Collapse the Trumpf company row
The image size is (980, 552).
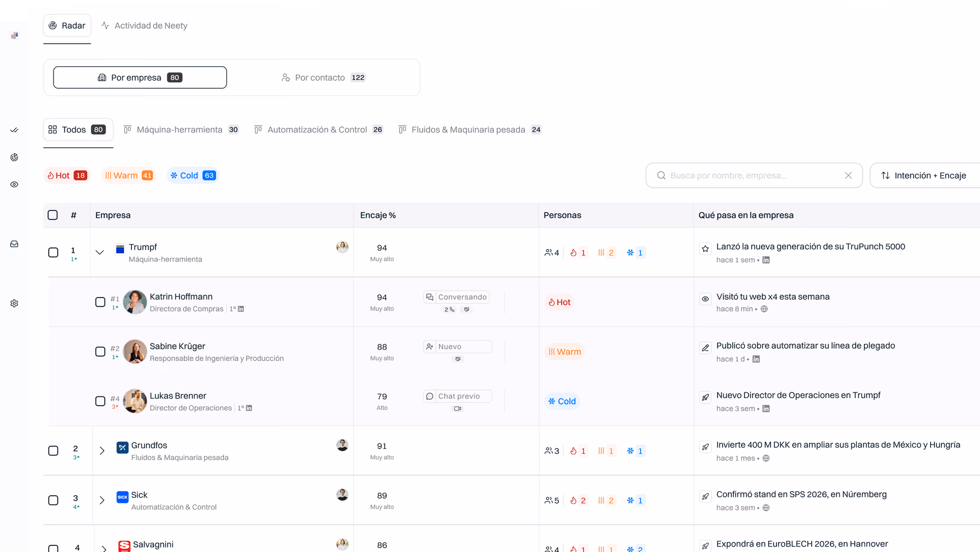click(100, 252)
